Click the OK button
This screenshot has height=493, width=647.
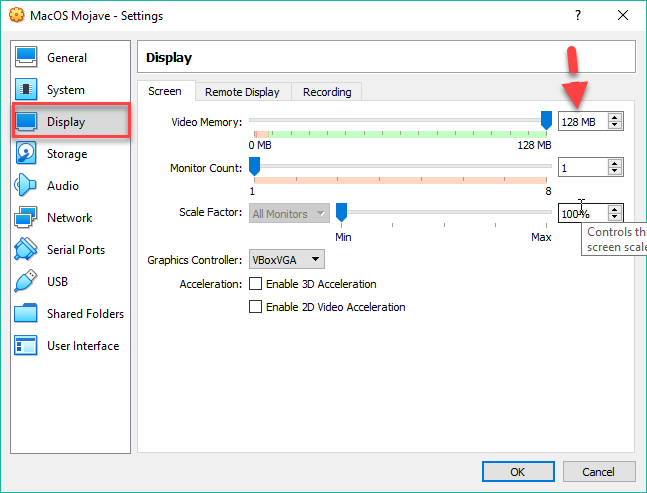point(517,471)
